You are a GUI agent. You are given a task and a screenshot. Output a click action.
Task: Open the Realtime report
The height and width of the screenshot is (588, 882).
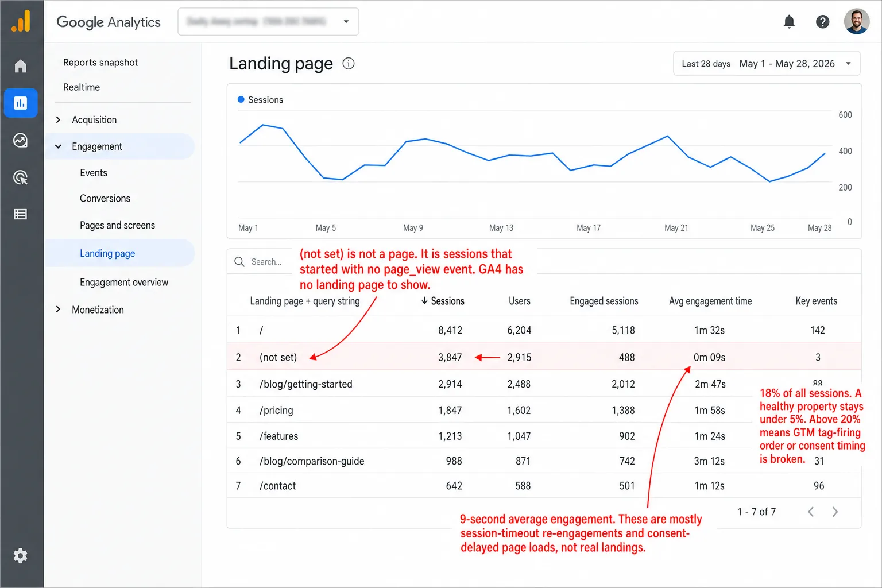[x=82, y=87]
